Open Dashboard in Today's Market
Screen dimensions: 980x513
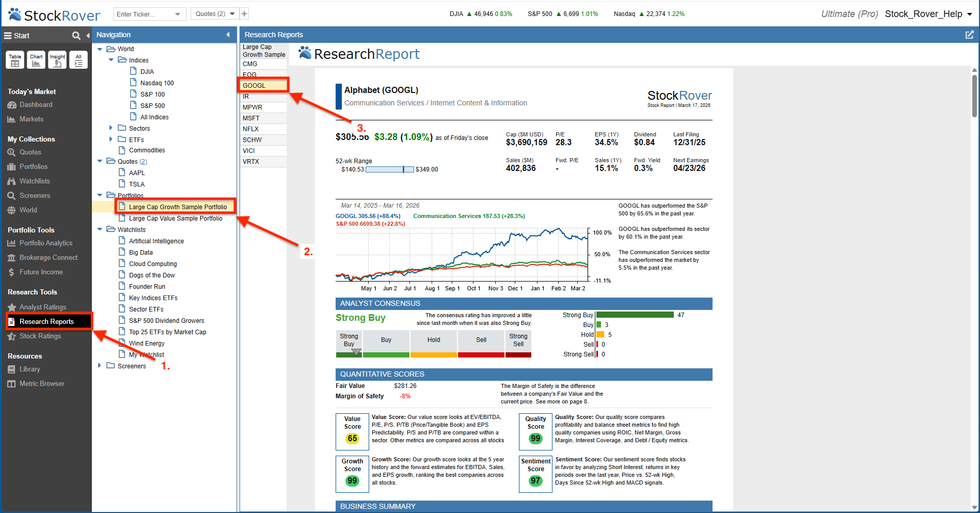pos(36,105)
